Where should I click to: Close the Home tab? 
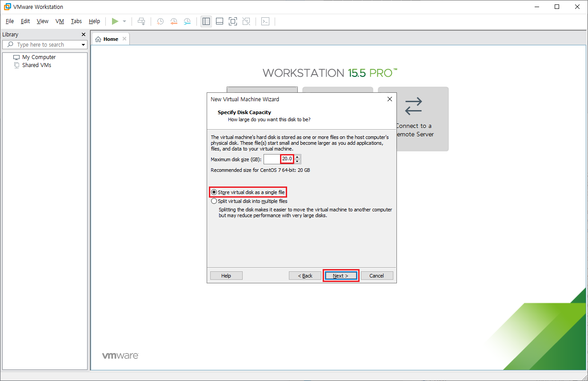[124, 39]
